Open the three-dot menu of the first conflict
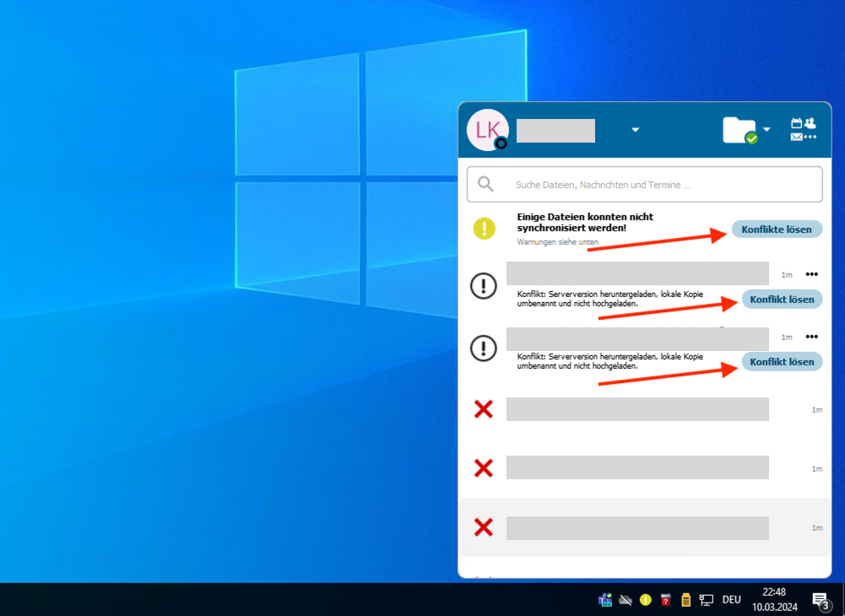 812,274
